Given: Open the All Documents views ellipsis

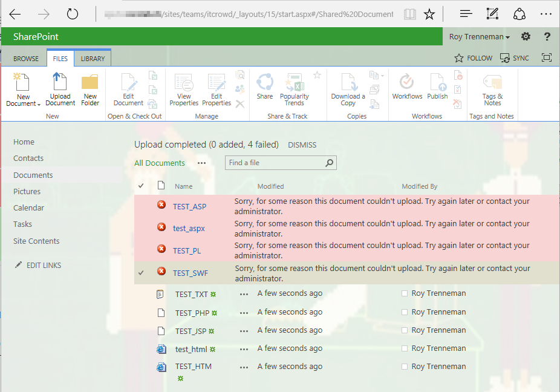Looking at the screenshot, I should coord(202,163).
